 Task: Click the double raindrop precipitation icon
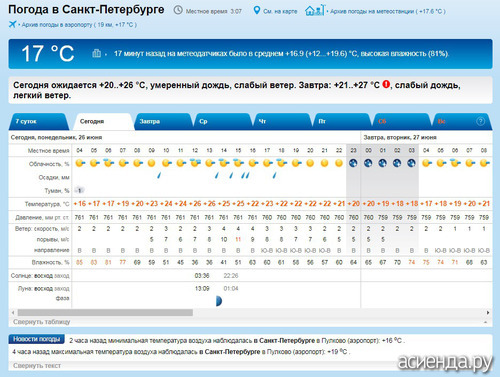click(x=245, y=175)
